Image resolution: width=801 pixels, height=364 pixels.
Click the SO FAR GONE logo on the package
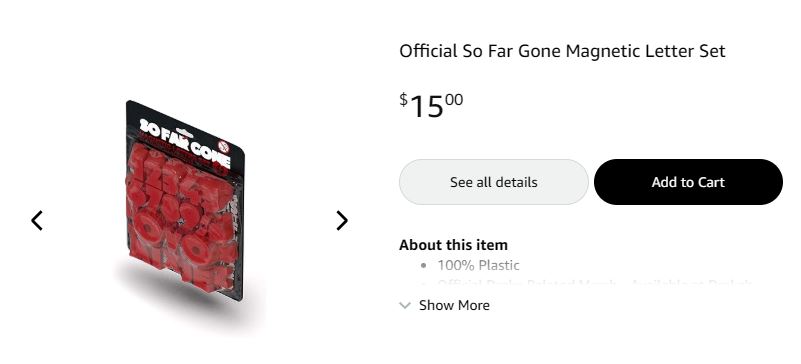(x=184, y=143)
